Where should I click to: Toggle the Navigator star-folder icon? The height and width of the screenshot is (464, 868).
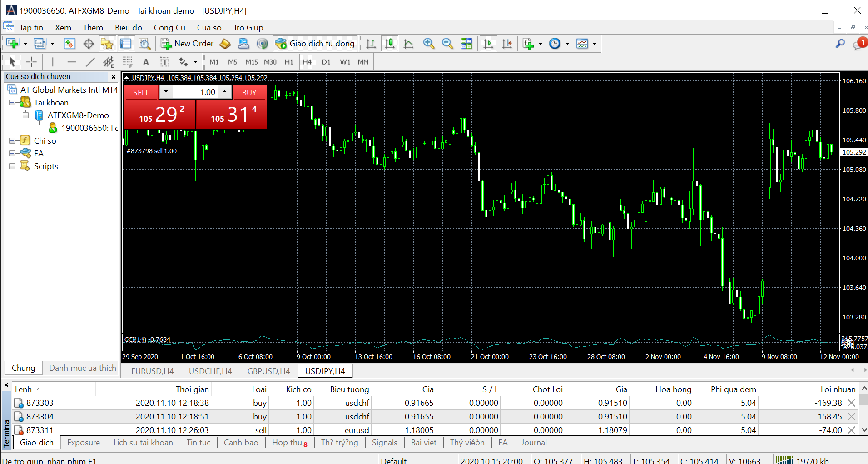point(107,44)
